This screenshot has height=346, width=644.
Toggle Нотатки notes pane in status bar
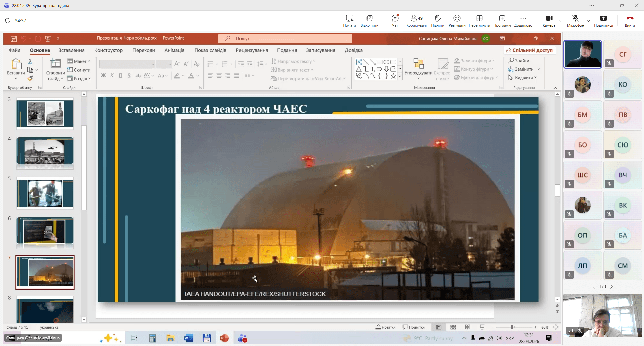coord(385,327)
